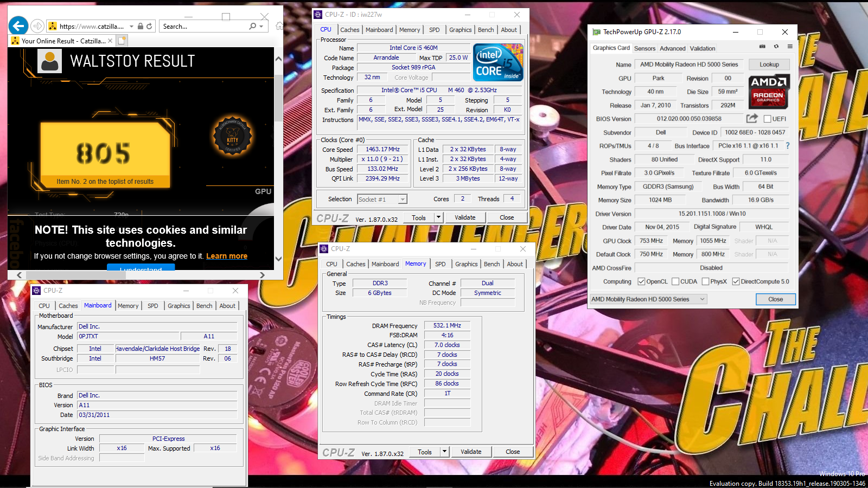Screen dimensions: 868x488
Task: Click the Intel Core i5 460M name value
Action: click(413, 48)
